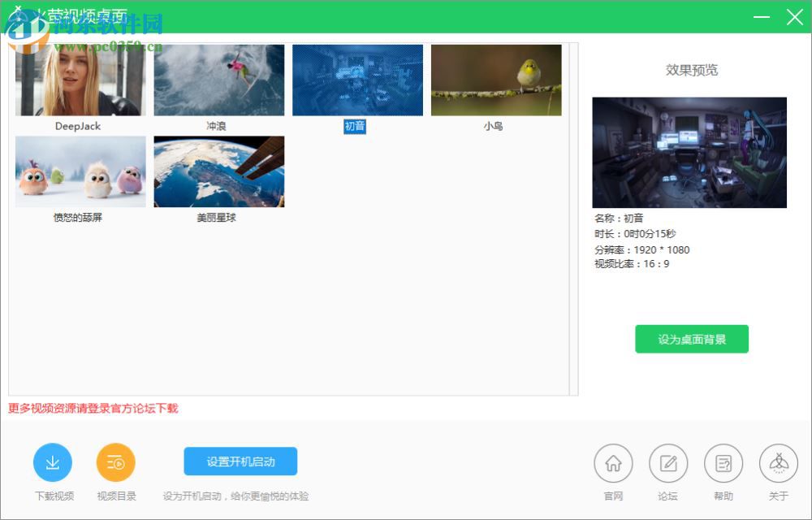Select the 美丽星球 earth video thumbnail
The height and width of the screenshot is (520, 812).
pos(218,171)
